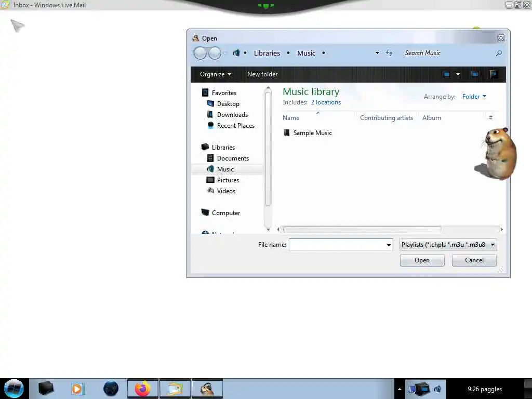Open the view options dropdown arrow

(458, 74)
